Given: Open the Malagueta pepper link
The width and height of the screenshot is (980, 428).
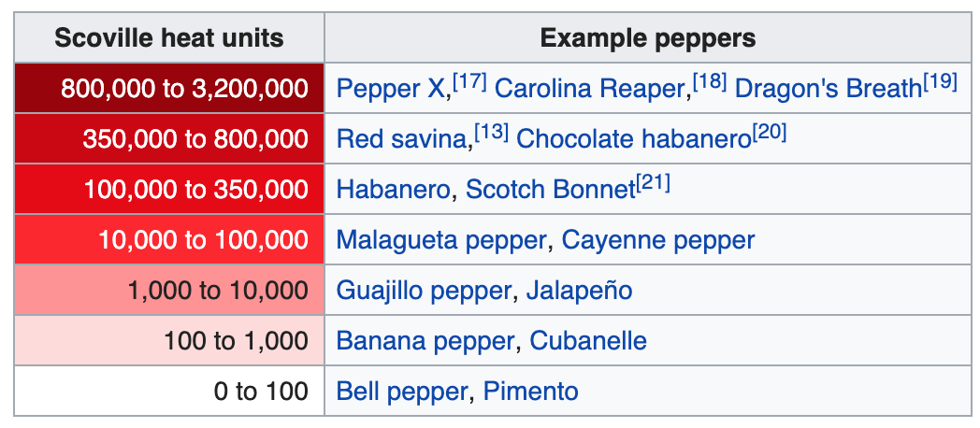Looking at the screenshot, I should [440, 240].
